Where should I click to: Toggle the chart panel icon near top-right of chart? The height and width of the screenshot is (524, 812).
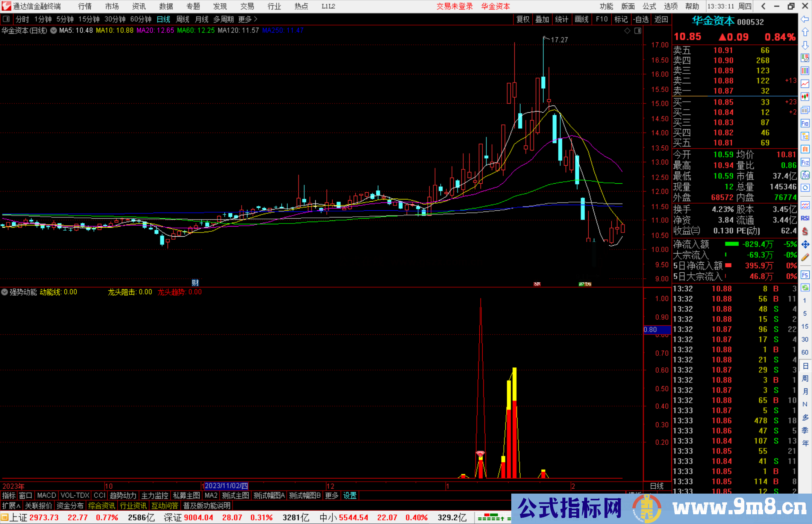click(638, 31)
